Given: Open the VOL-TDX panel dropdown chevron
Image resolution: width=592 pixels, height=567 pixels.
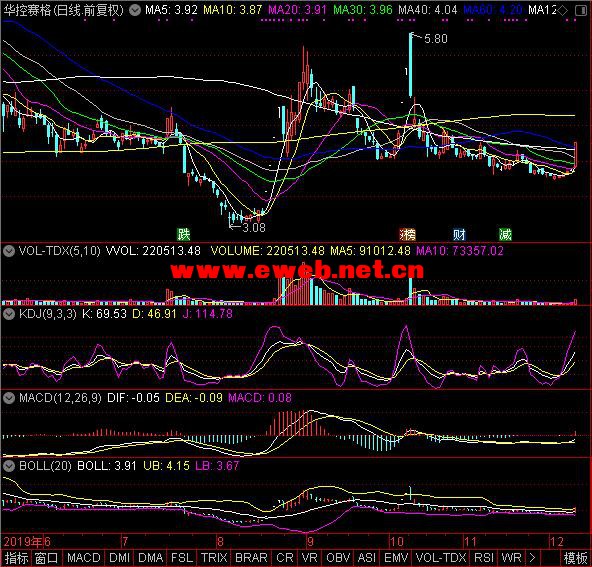Looking at the screenshot, I should (9, 251).
